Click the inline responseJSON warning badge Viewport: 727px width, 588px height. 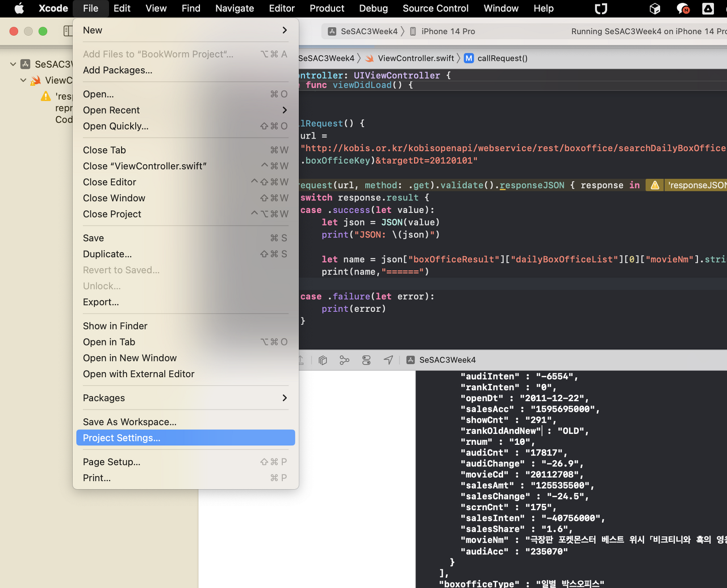686,185
